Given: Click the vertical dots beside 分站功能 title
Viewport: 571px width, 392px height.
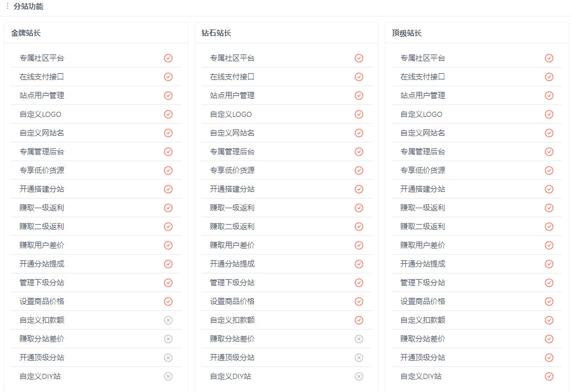Looking at the screenshot, I should (x=7, y=6).
